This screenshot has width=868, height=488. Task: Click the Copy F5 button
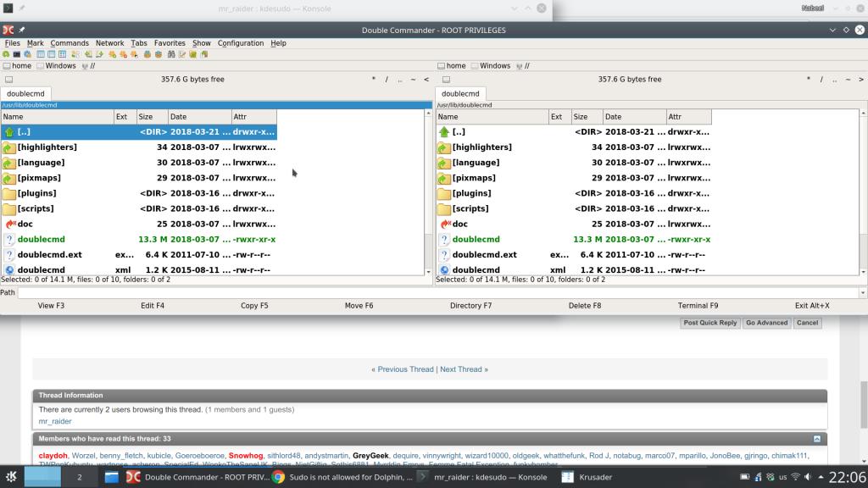tap(254, 305)
